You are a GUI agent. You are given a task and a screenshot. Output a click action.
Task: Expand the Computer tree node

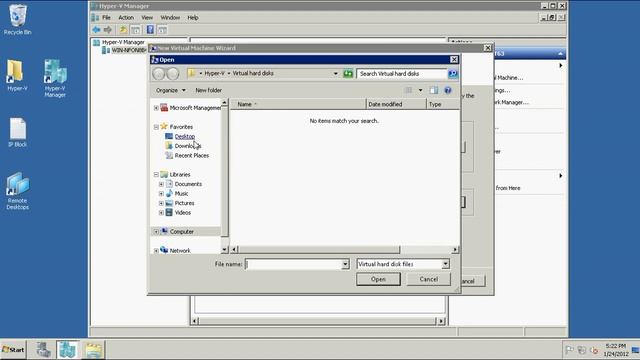(x=156, y=232)
